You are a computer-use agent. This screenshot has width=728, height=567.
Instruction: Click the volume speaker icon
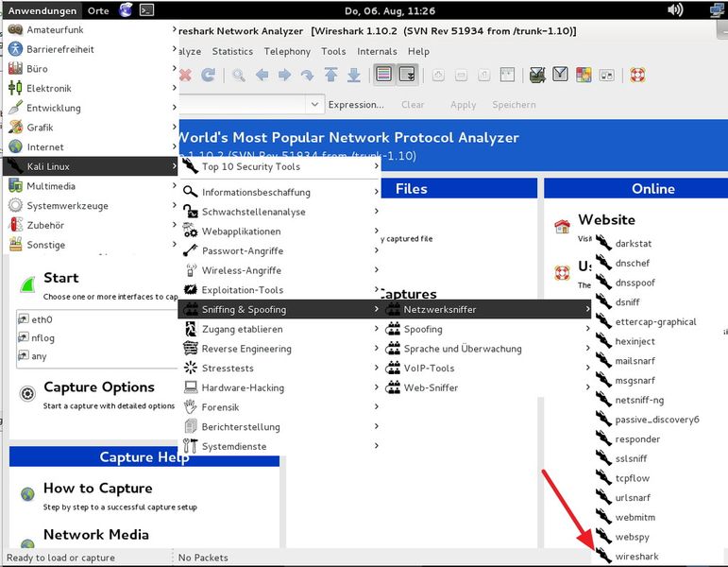point(674,9)
